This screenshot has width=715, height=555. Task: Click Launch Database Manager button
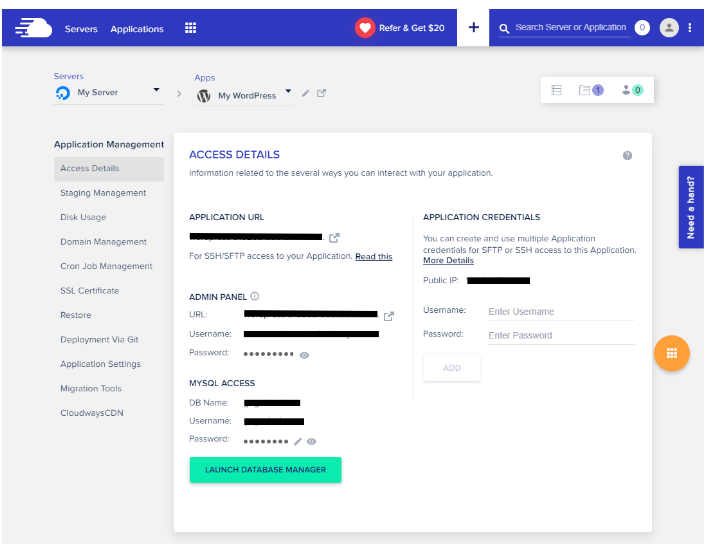[x=265, y=470]
